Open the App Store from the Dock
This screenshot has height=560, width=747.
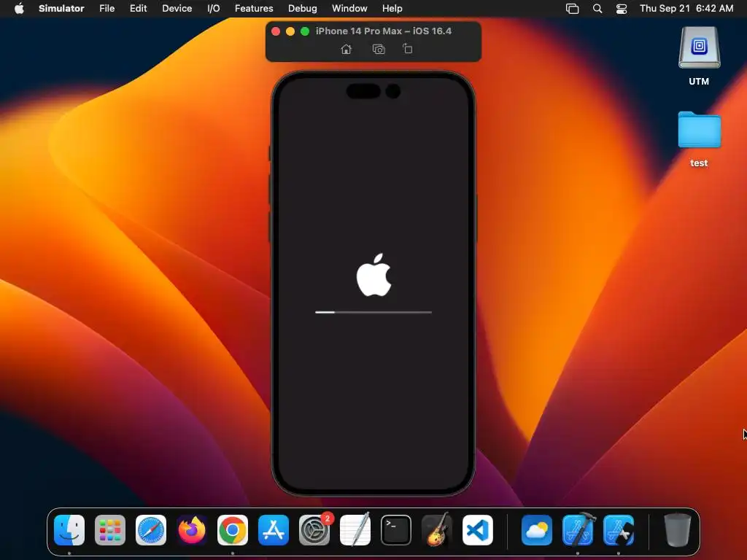(274, 530)
